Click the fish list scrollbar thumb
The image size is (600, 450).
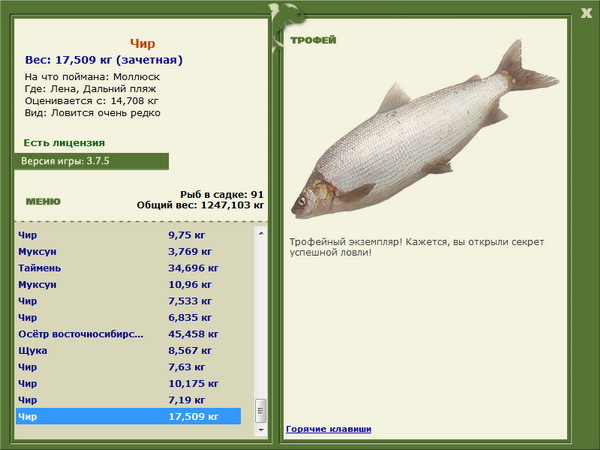(x=261, y=411)
